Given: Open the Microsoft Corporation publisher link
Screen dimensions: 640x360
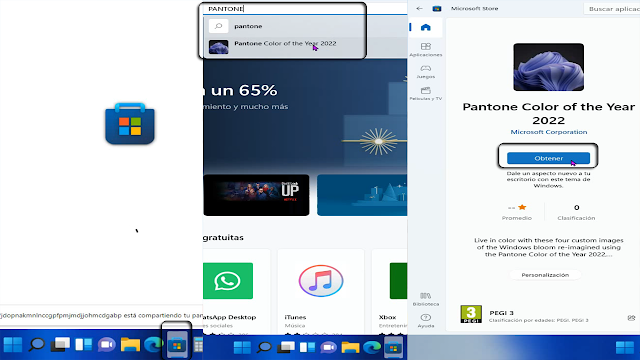Looking at the screenshot, I should click(549, 132).
